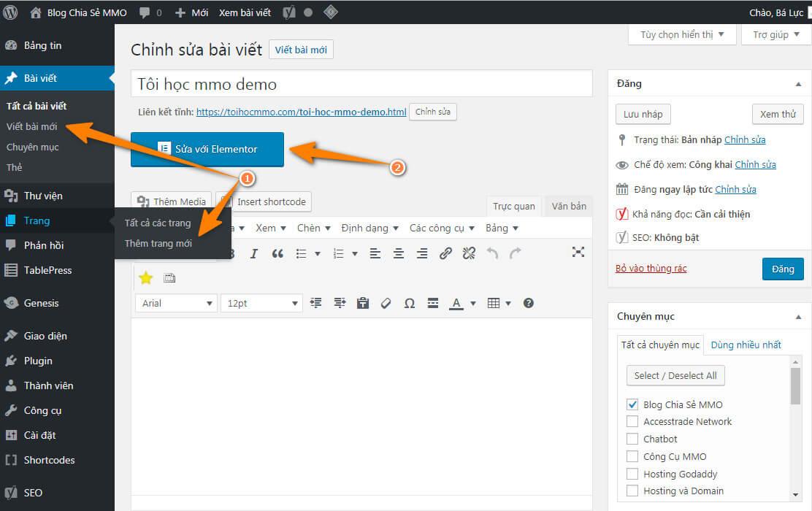Click the editor help question mark icon
Screen dimensions: 812x511
tap(529, 303)
